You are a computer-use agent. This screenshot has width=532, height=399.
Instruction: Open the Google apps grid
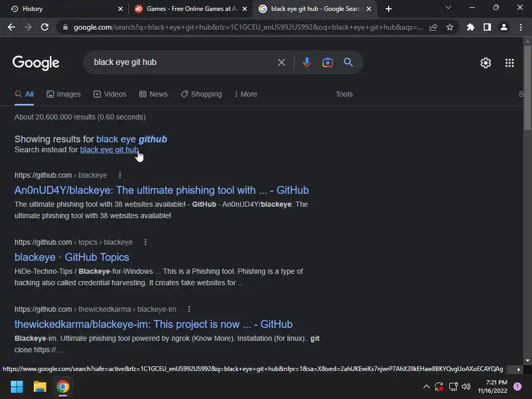point(509,63)
